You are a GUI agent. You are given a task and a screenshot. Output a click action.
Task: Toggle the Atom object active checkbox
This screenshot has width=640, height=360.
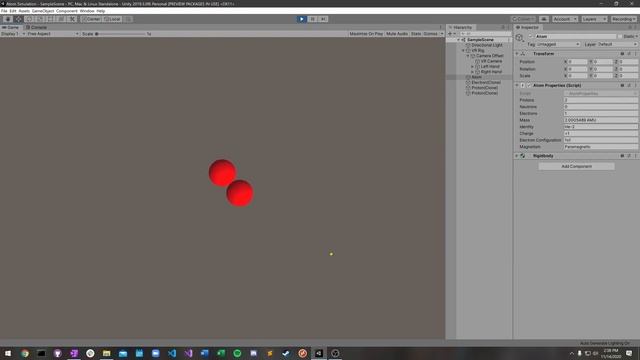[x=530, y=36]
